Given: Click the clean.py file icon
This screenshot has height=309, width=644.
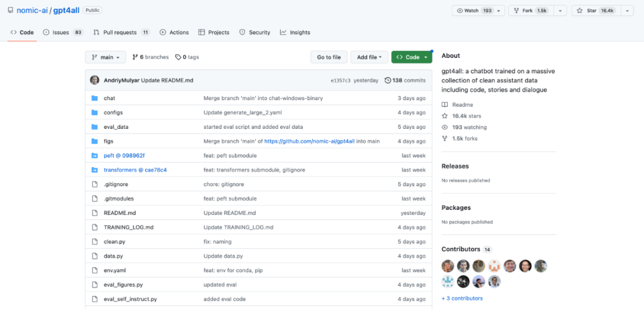Looking at the screenshot, I should tap(95, 242).
